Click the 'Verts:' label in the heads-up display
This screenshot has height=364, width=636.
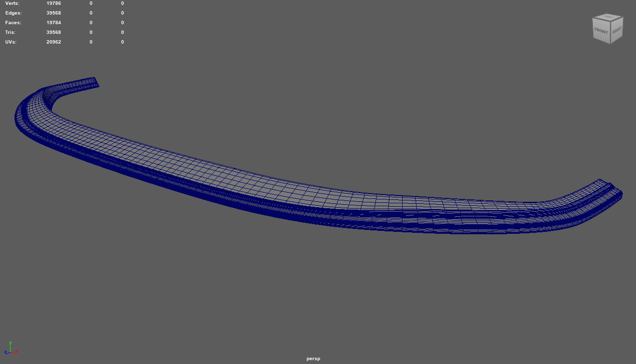(x=13, y=3)
